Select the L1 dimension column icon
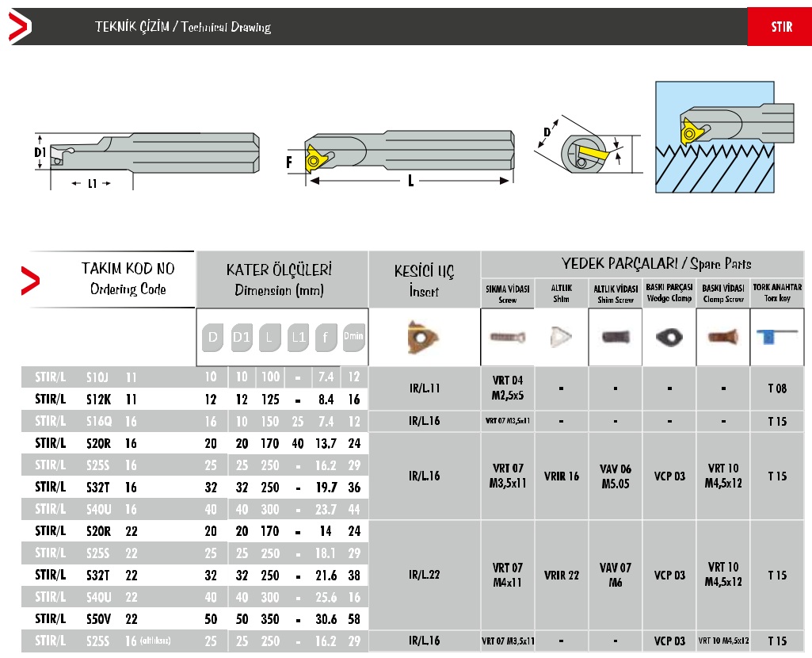This screenshot has height=658, width=812. [299, 337]
